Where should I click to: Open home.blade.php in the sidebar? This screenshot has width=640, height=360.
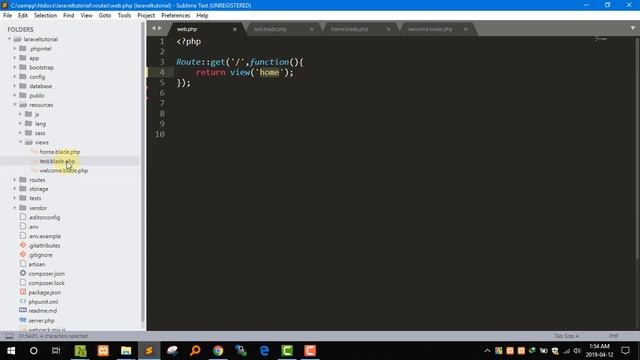point(60,152)
